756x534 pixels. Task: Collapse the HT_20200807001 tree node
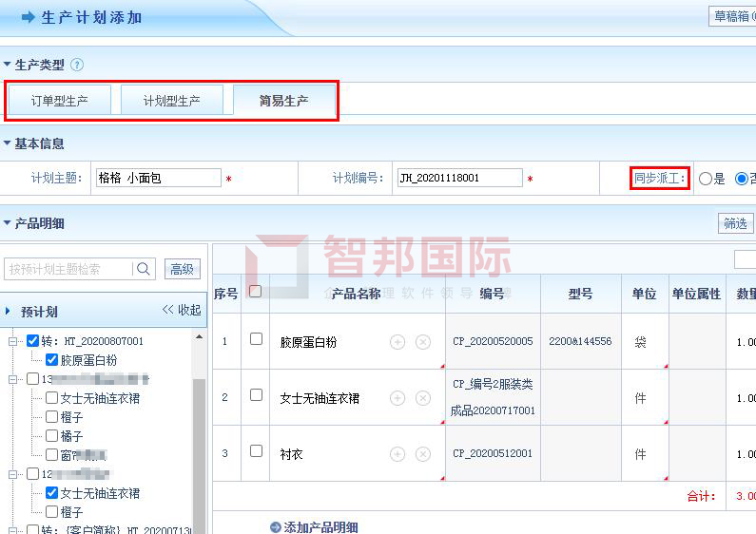click(x=12, y=341)
